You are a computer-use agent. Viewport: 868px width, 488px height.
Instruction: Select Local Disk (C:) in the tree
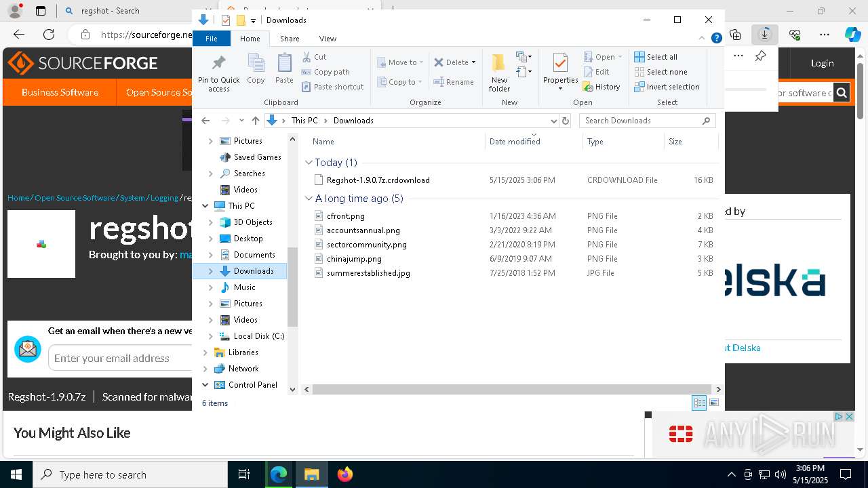258,336
